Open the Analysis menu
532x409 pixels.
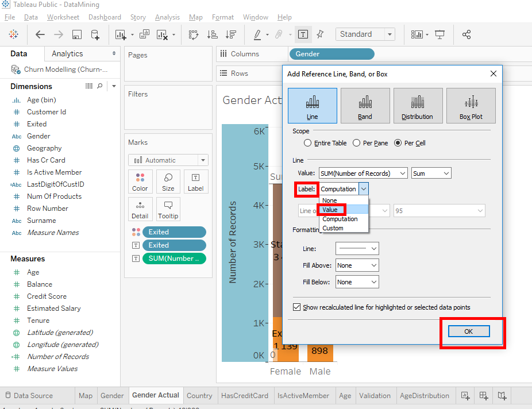click(167, 17)
